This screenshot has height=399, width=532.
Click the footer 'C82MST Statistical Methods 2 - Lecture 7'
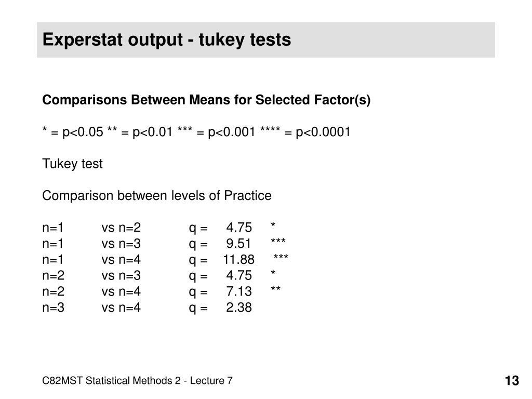click(x=137, y=381)
